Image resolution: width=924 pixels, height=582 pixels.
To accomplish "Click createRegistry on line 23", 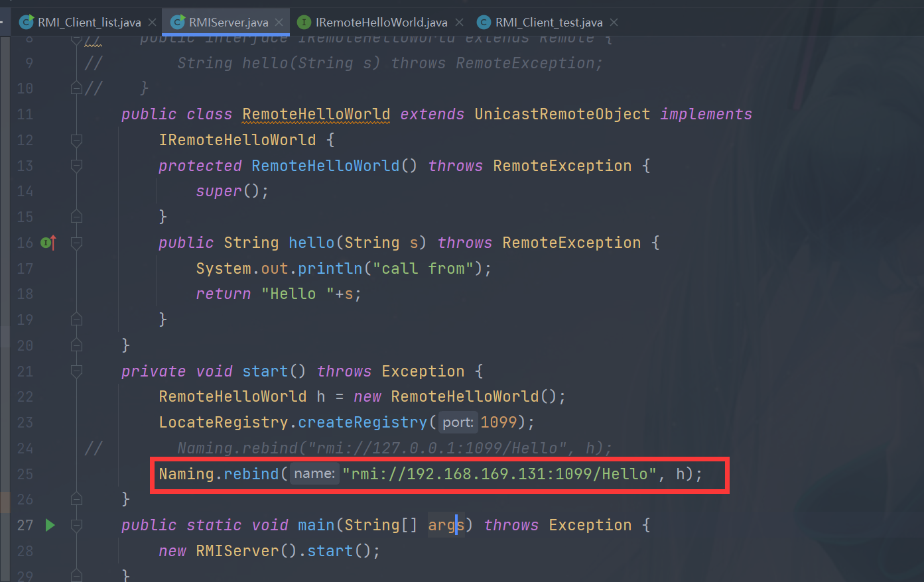I will pos(363,422).
